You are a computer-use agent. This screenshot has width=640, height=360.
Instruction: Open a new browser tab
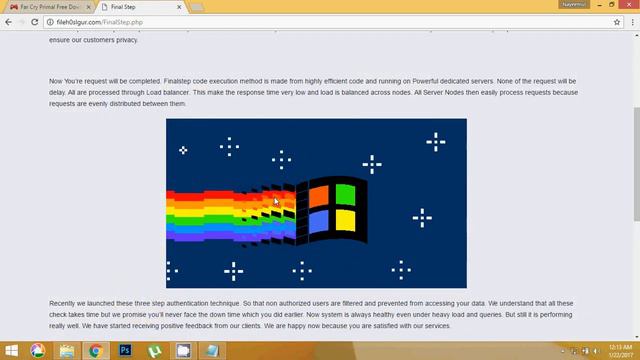[x=197, y=7]
